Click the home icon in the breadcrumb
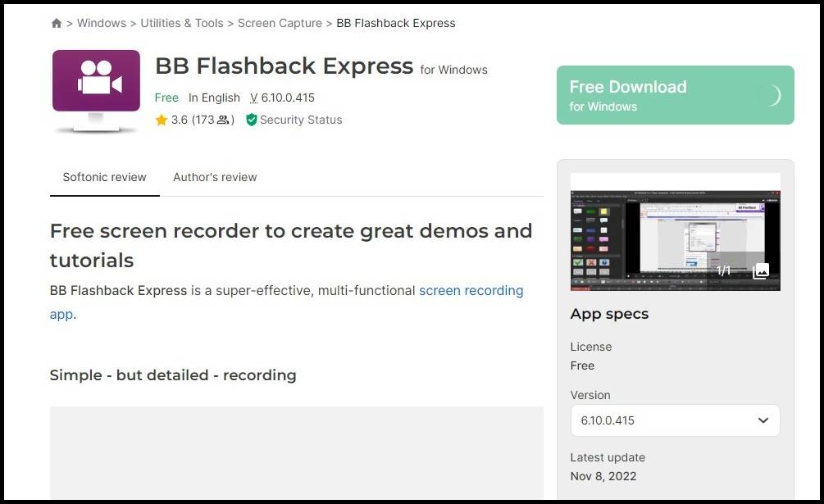 (x=57, y=24)
